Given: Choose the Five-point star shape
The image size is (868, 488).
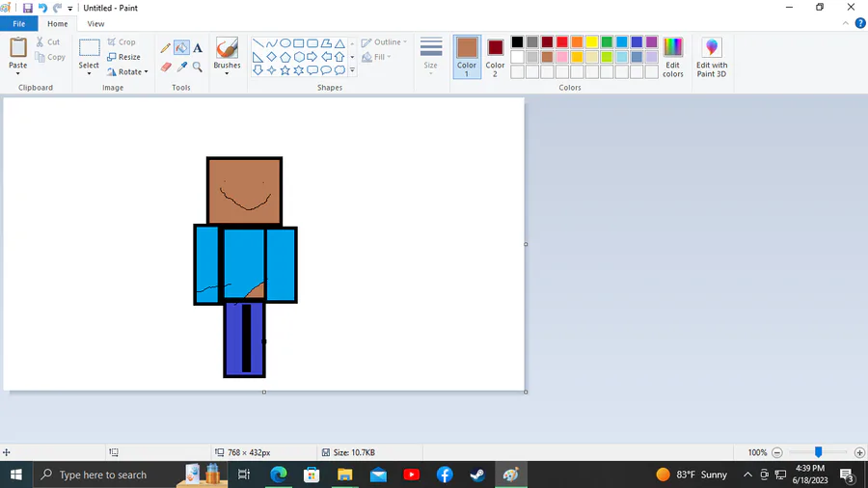Looking at the screenshot, I should [x=285, y=70].
